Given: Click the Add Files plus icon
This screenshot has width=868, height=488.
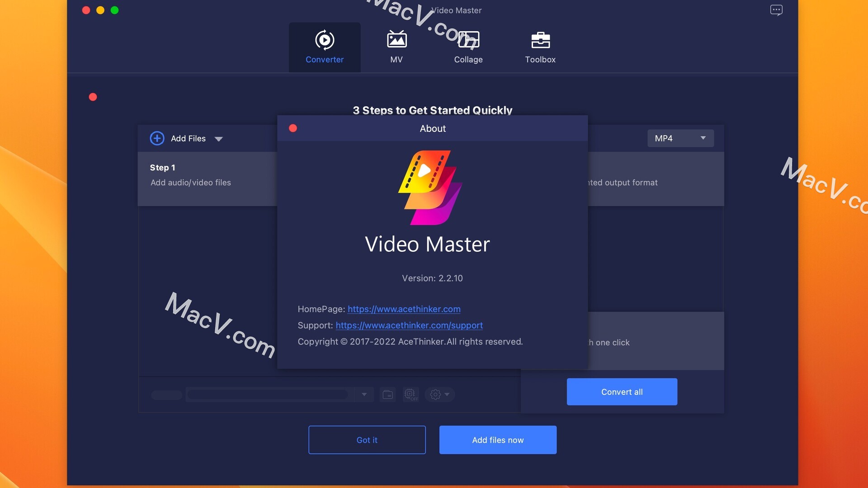Looking at the screenshot, I should pos(157,138).
